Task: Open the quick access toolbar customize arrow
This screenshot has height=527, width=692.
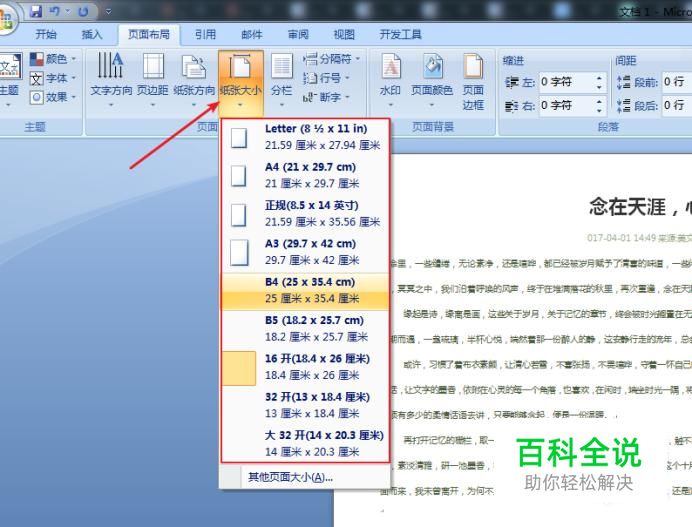Action: [108, 11]
